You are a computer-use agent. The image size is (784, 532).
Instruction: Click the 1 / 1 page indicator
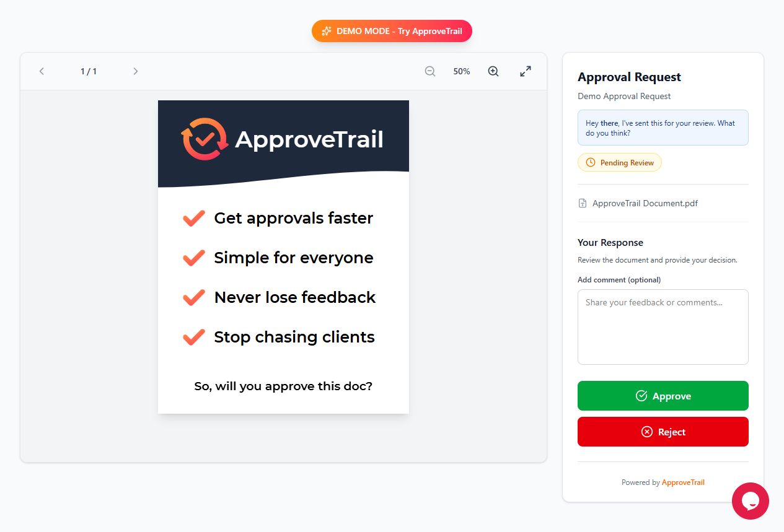click(89, 71)
